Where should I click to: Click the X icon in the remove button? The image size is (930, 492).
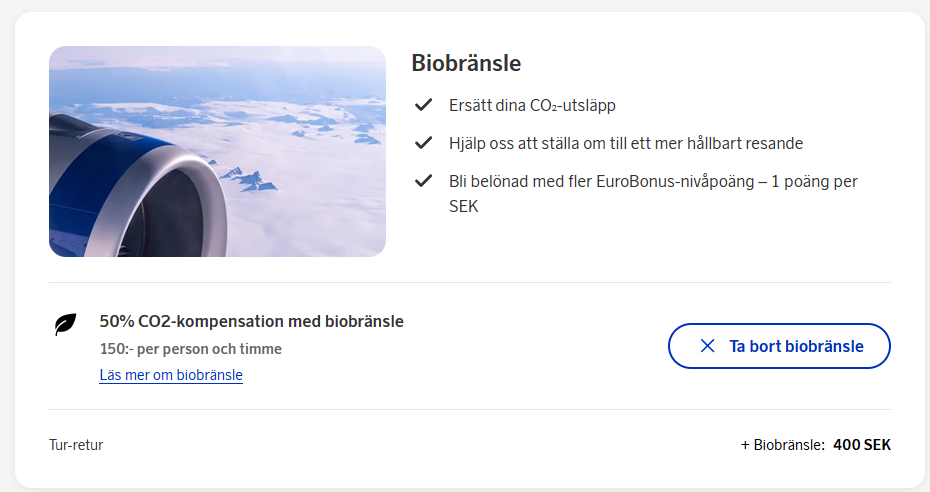707,346
